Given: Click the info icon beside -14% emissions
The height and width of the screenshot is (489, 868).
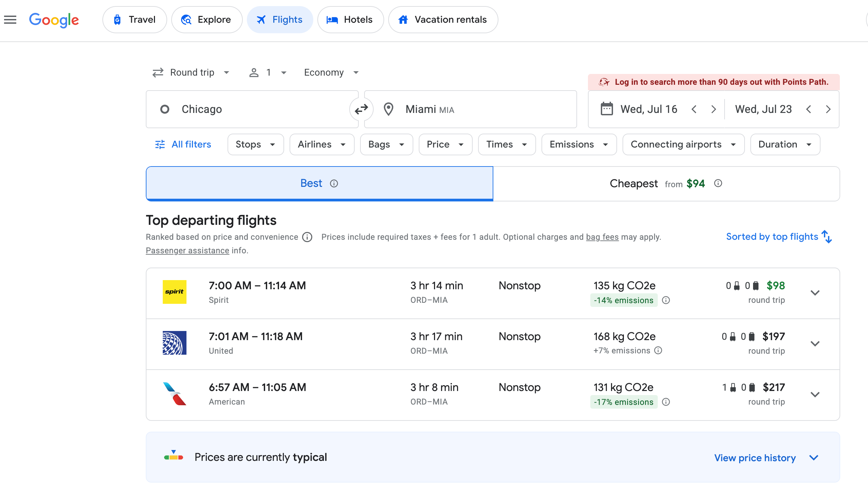Looking at the screenshot, I should coord(666,300).
